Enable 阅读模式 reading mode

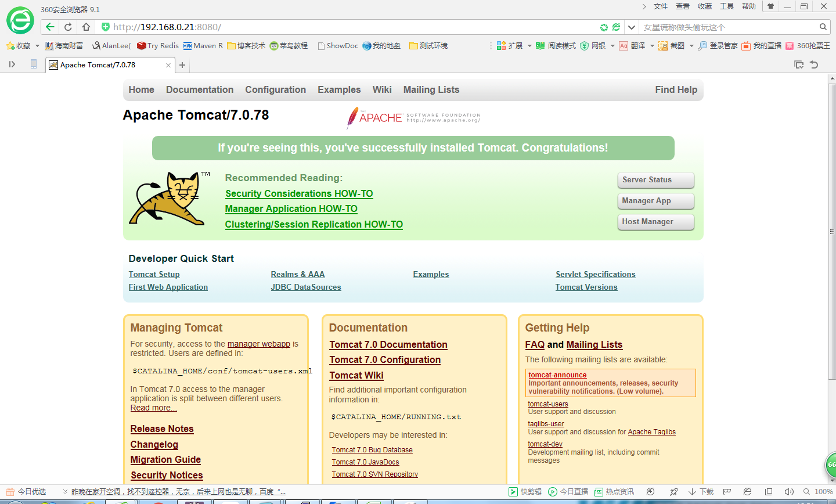556,45
